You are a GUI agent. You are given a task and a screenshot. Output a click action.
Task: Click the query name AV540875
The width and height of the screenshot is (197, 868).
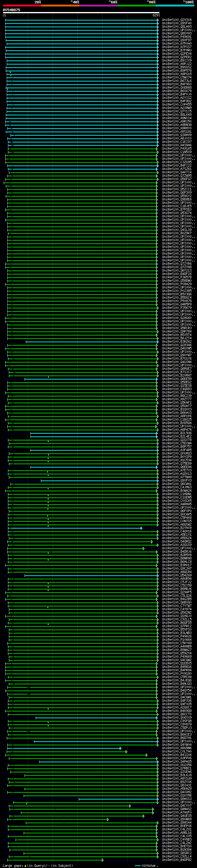point(11,10)
